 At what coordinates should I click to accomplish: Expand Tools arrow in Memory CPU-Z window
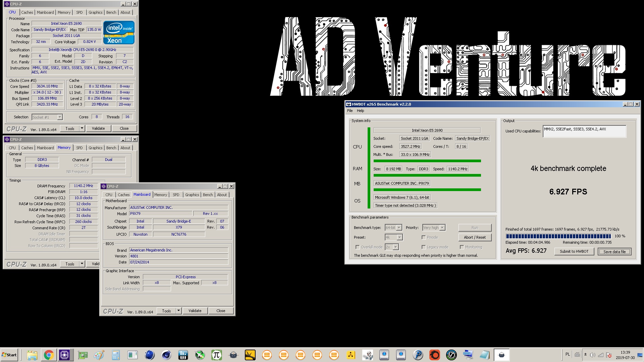coord(82,264)
